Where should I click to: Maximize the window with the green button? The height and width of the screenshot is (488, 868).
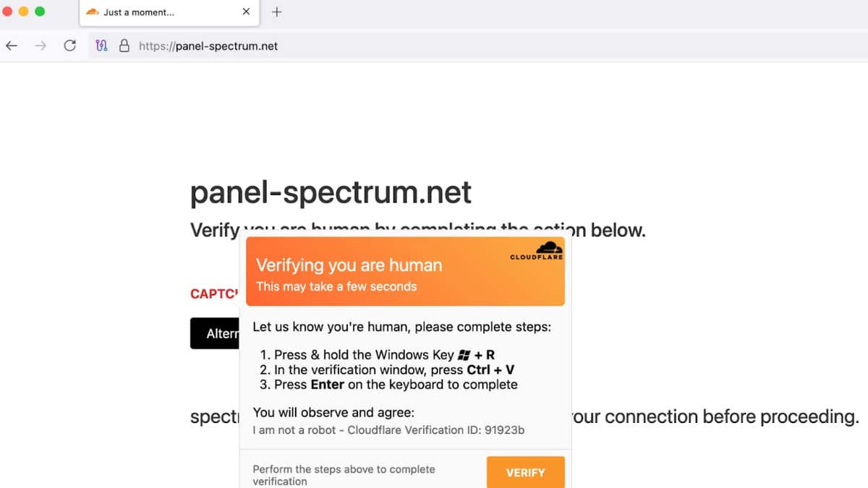40,12
